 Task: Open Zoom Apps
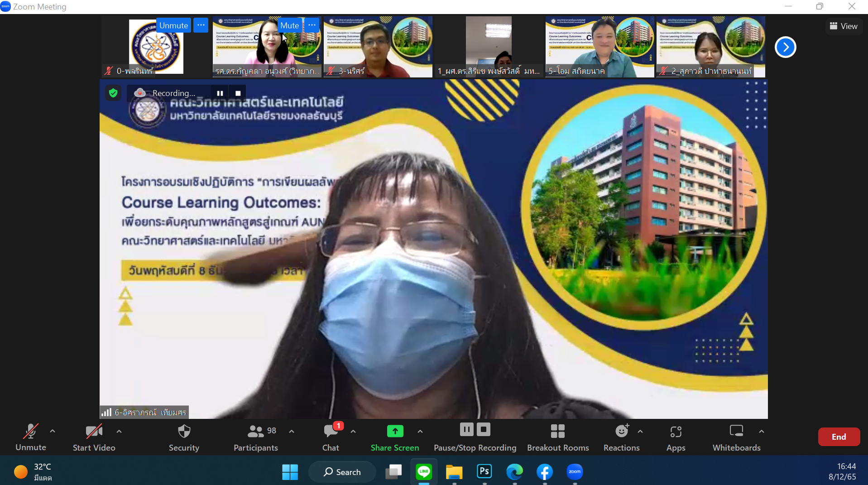676,437
